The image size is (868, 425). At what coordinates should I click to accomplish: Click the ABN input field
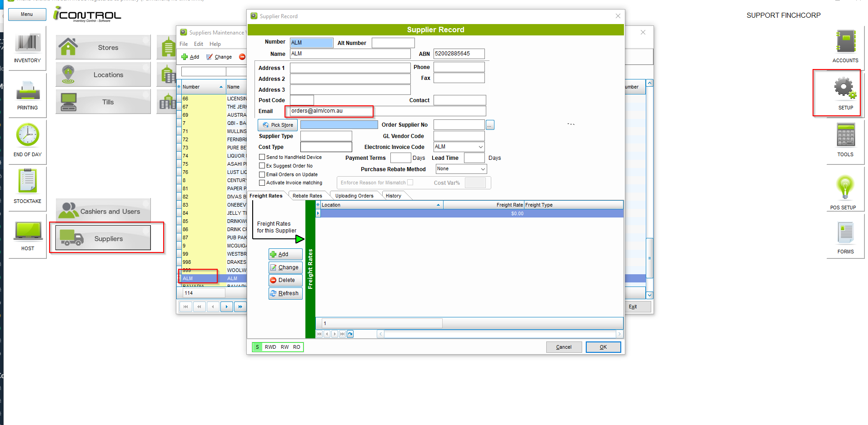(459, 54)
